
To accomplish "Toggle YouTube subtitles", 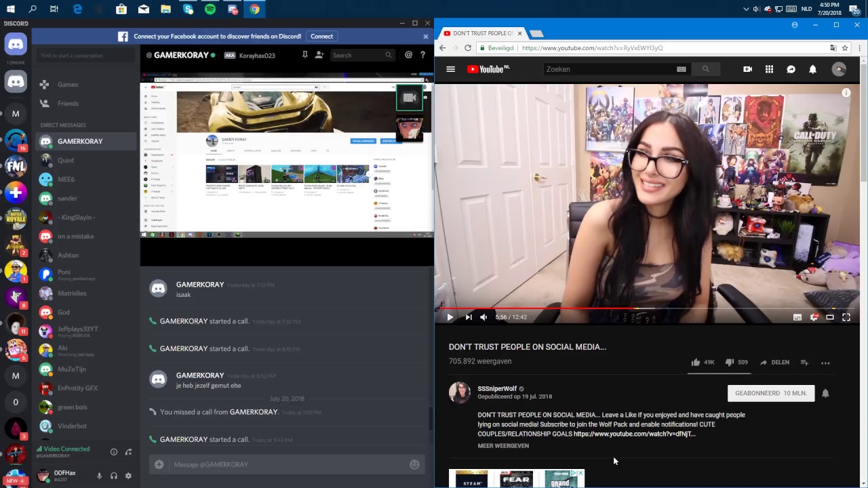I will (797, 317).
